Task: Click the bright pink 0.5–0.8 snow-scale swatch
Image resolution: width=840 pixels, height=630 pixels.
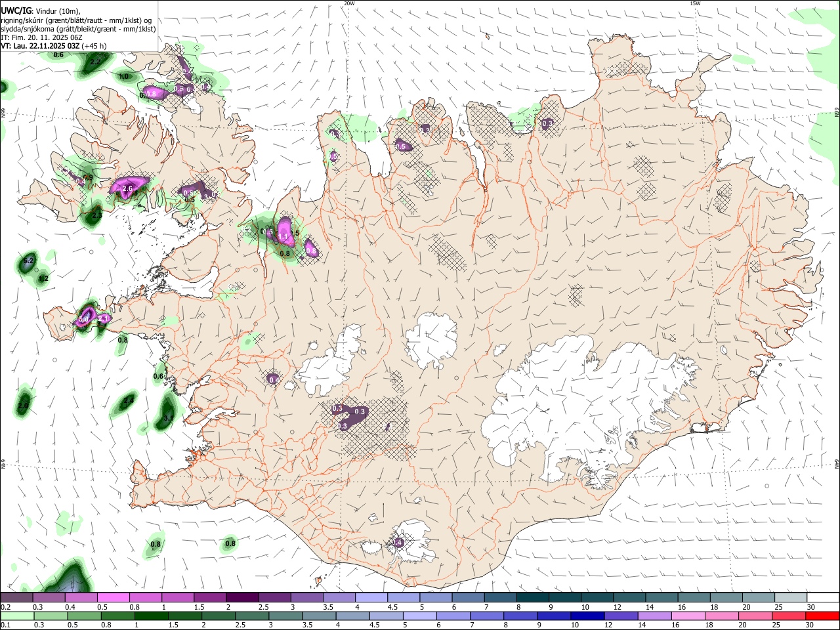Action: pyautogui.click(x=113, y=597)
